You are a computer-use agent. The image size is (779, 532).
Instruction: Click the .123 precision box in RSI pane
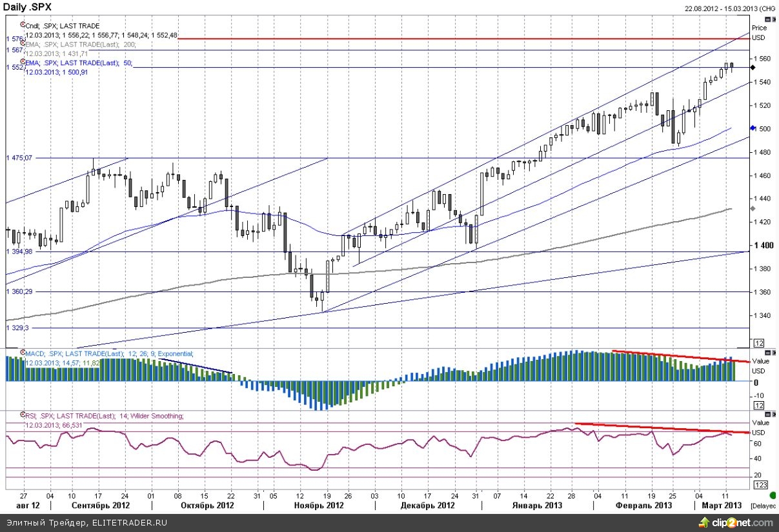pyautogui.click(x=760, y=484)
